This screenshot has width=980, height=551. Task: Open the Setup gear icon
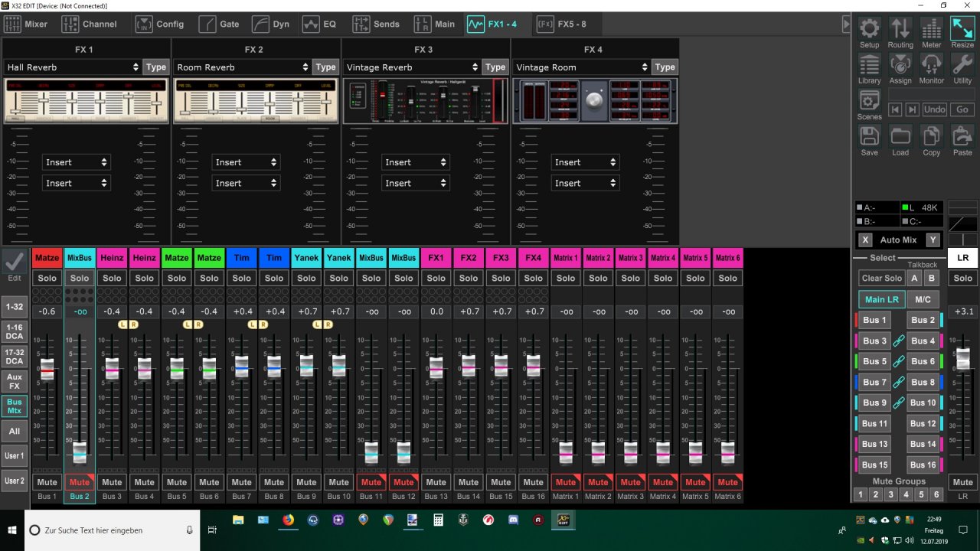coord(869,34)
